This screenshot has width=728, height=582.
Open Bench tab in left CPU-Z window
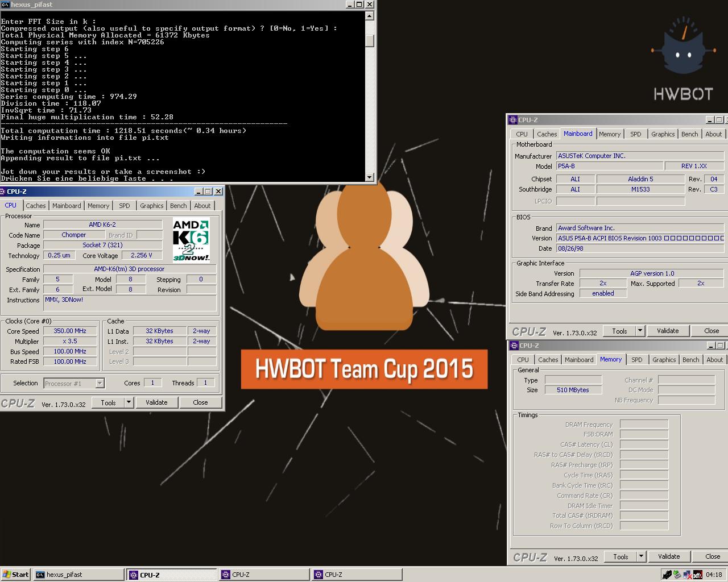point(179,206)
